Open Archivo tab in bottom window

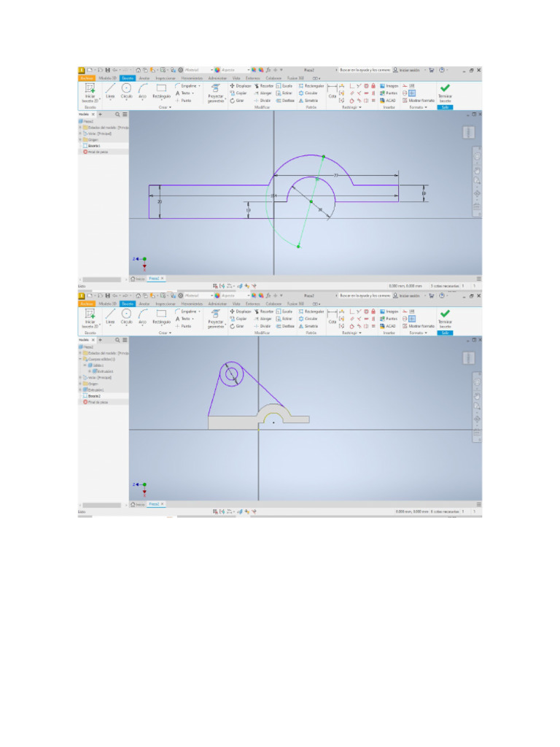87,304
